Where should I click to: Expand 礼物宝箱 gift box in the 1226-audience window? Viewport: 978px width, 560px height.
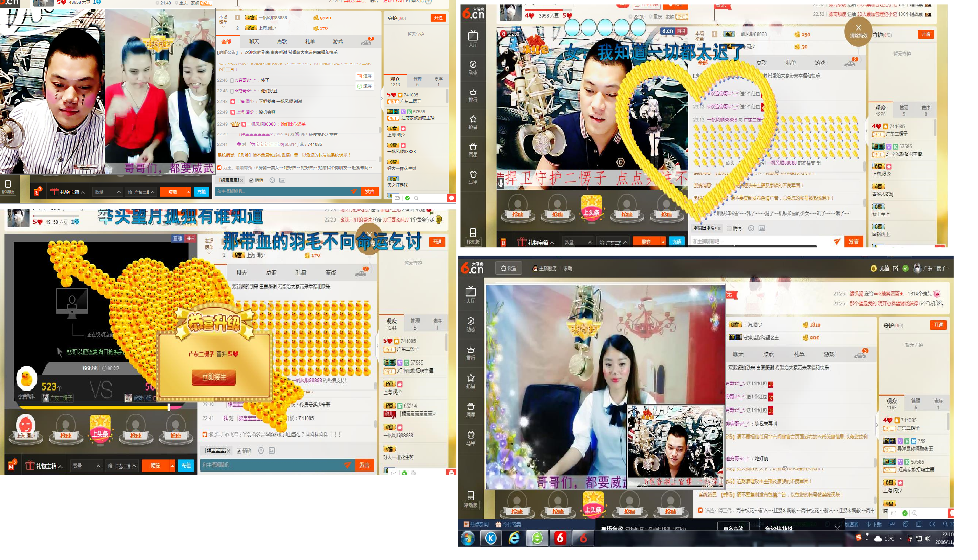click(x=535, y=242)
